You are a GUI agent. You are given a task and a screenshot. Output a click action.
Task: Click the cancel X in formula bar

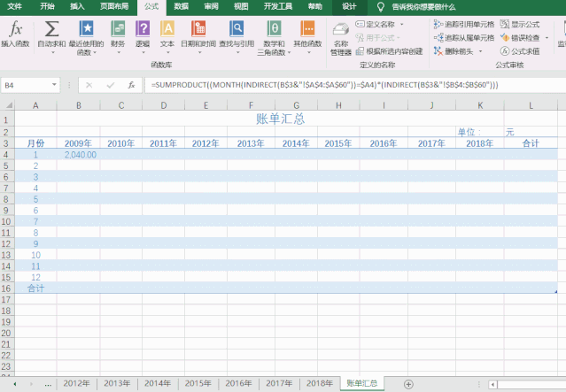pyautogui.click(x=89, y=86)
